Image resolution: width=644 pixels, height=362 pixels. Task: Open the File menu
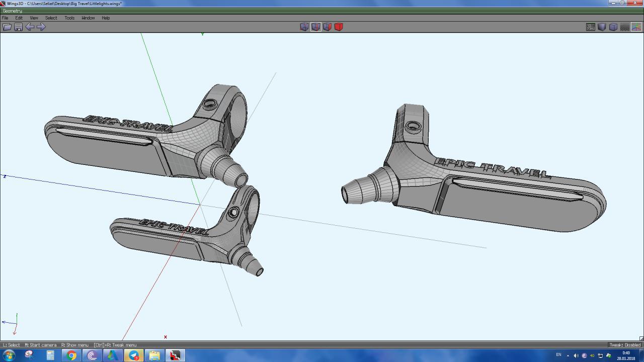point(5,18)
